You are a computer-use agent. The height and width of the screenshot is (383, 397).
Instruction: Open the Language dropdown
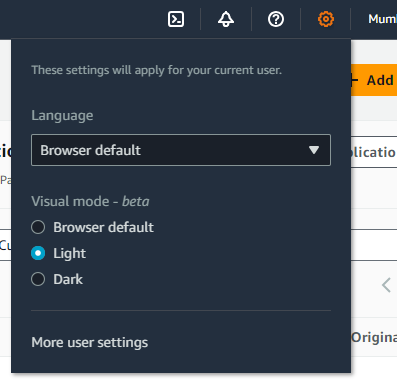click(x=181, y=150)
